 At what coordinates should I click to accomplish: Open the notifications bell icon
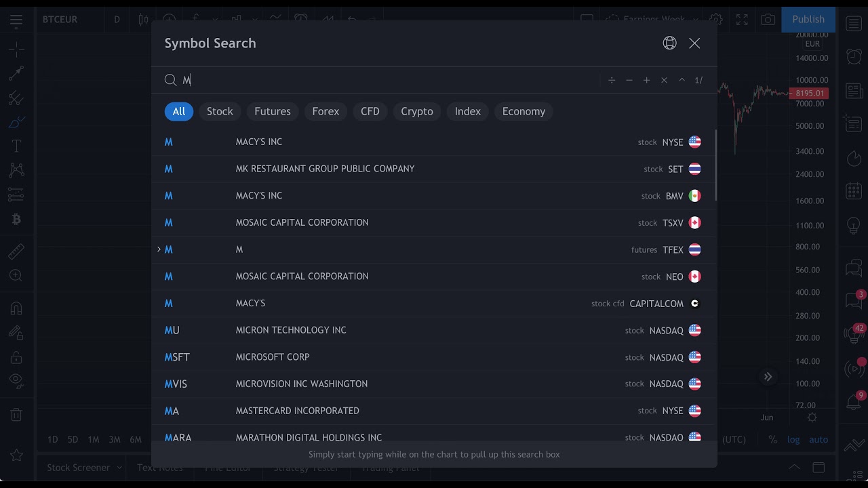tap(854, 402)
